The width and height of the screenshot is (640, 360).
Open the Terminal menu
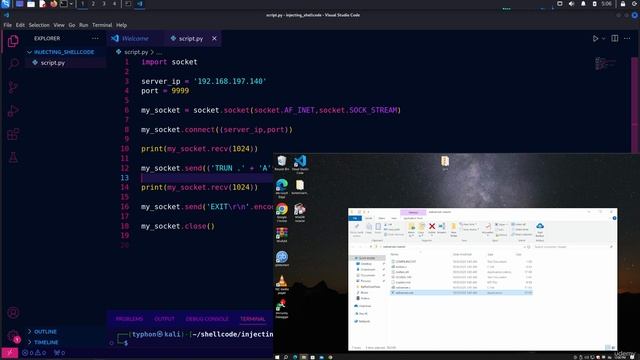pos(102,25)
